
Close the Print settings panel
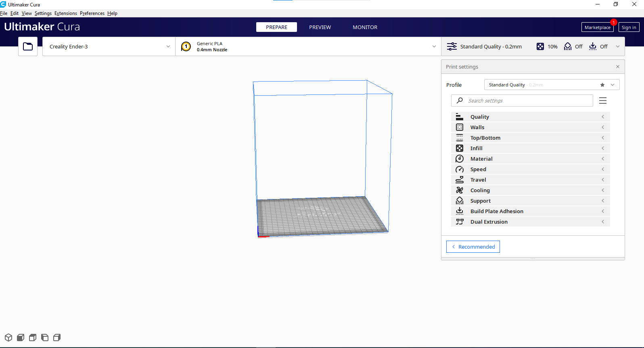[618, 67]
